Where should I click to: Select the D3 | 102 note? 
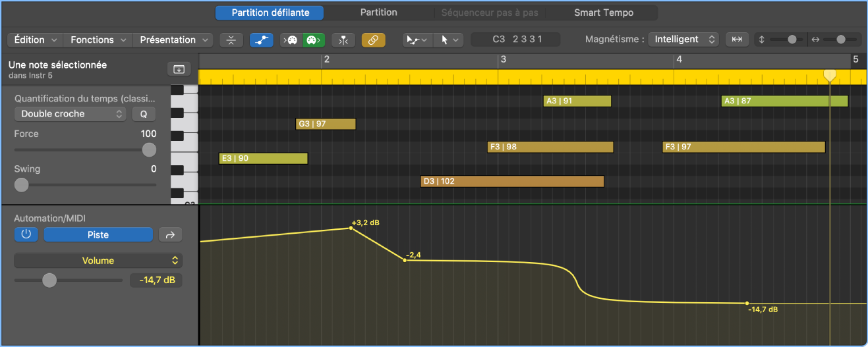[x=512, y=181]
